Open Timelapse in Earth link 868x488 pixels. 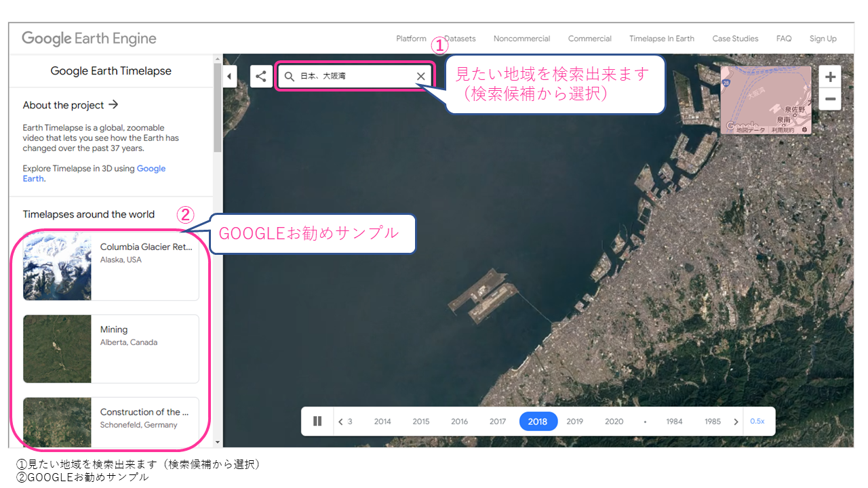click(662, 39)
